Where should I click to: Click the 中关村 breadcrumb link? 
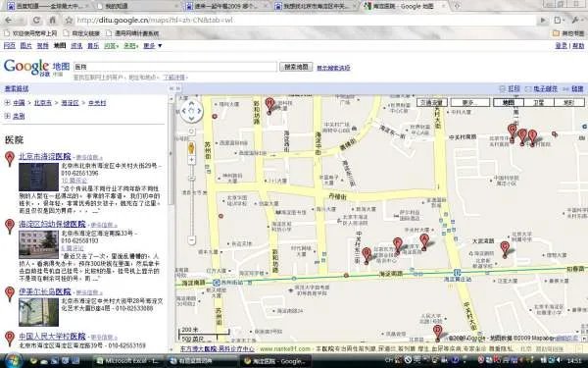[97, 102]
